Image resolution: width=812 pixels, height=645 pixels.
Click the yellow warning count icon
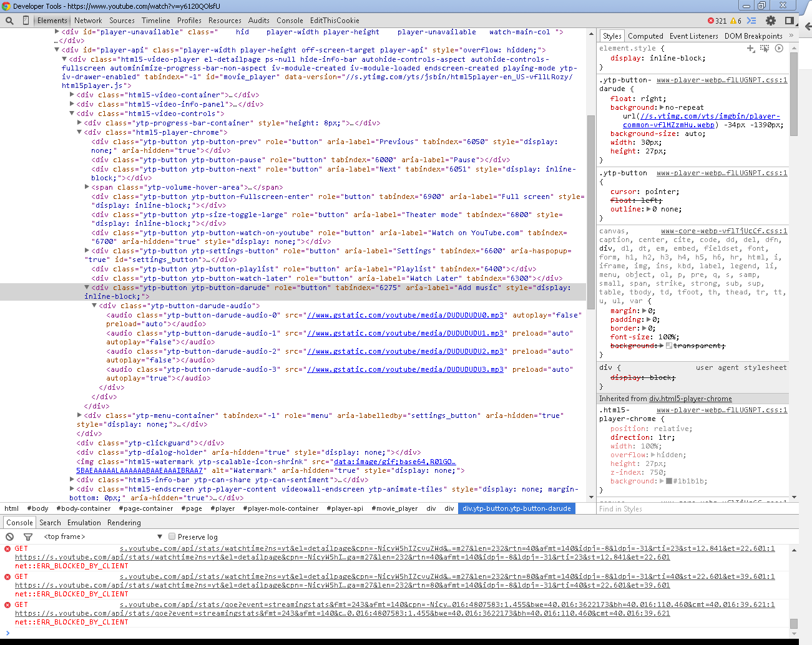tap(733, 21)
